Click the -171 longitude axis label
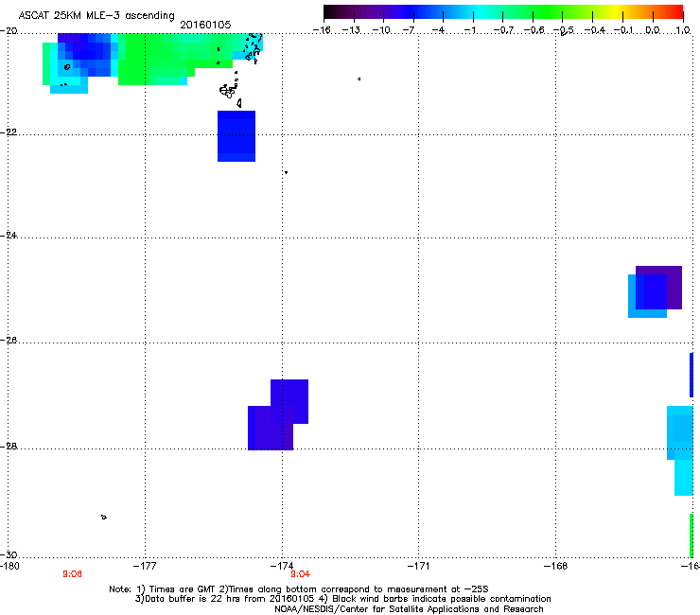The height and width of the screenshot is (615, 700). tap(419, 567)
